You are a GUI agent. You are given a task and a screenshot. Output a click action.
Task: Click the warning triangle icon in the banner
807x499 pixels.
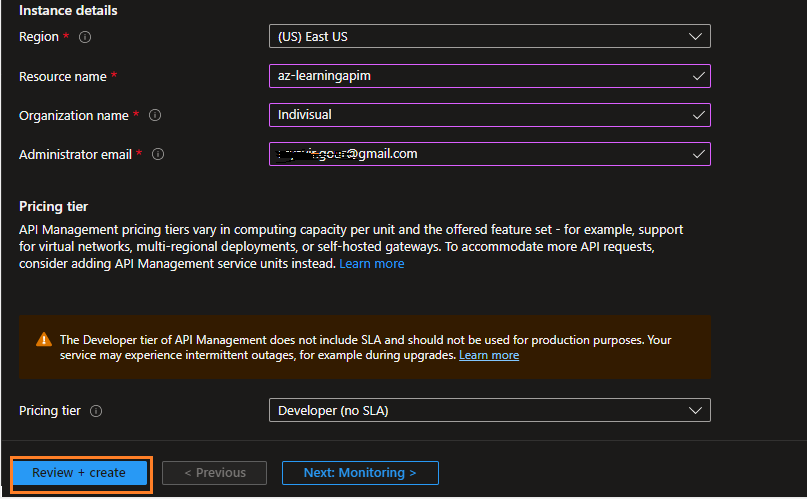[43, 340]
